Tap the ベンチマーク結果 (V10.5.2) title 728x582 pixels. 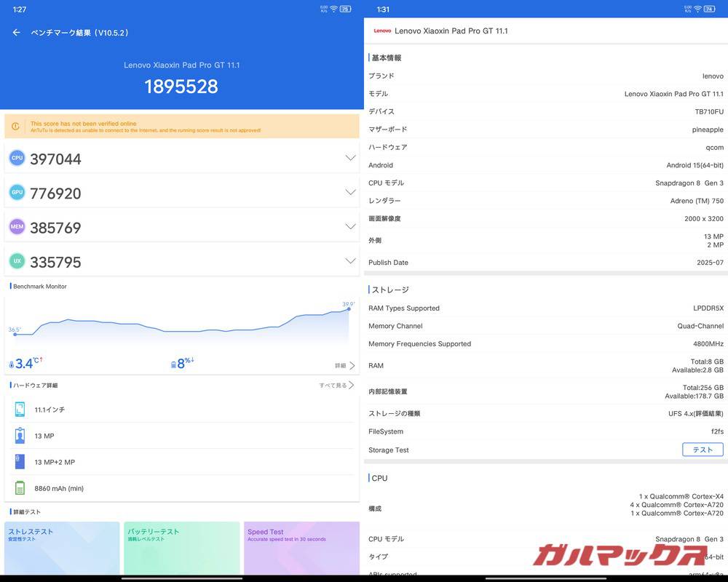point(80,33)
